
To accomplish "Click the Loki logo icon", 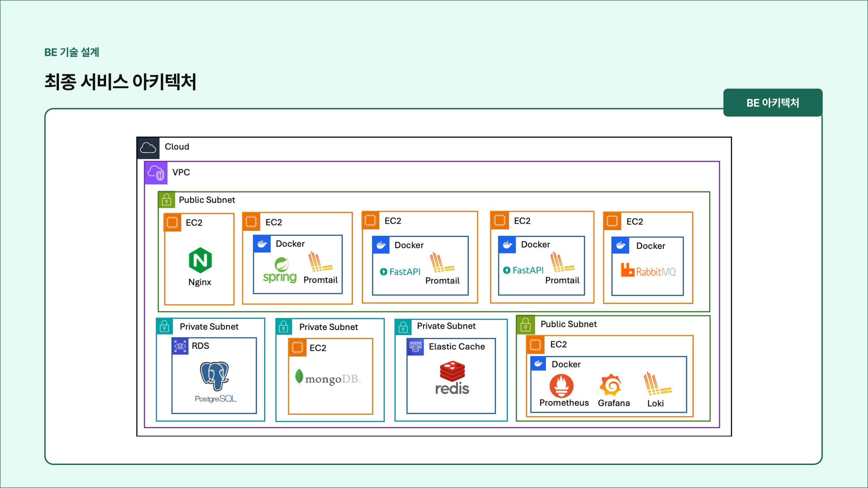I will click(656, 384).
